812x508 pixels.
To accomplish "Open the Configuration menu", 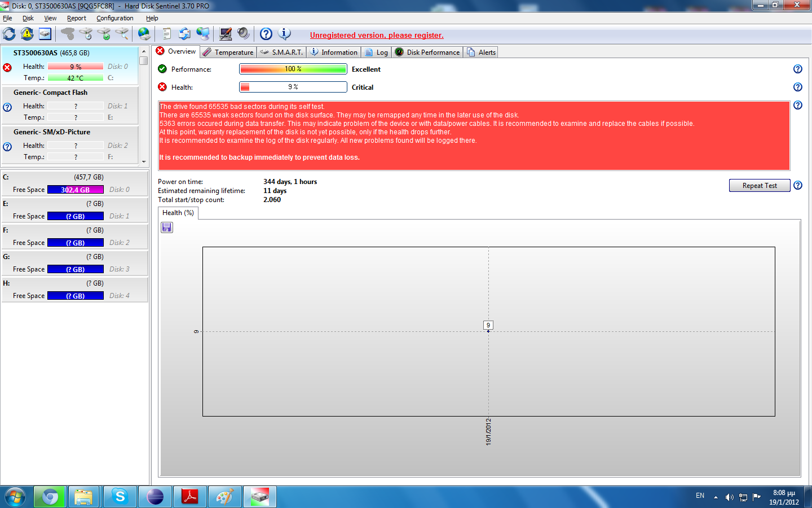I will tap(115, 18).
